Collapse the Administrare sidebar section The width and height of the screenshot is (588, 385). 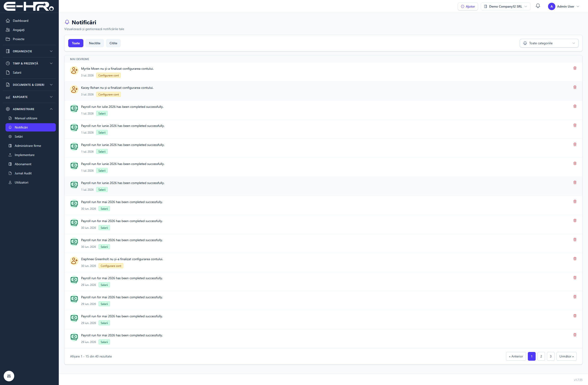pyautogui.click(x=29, y=109)
